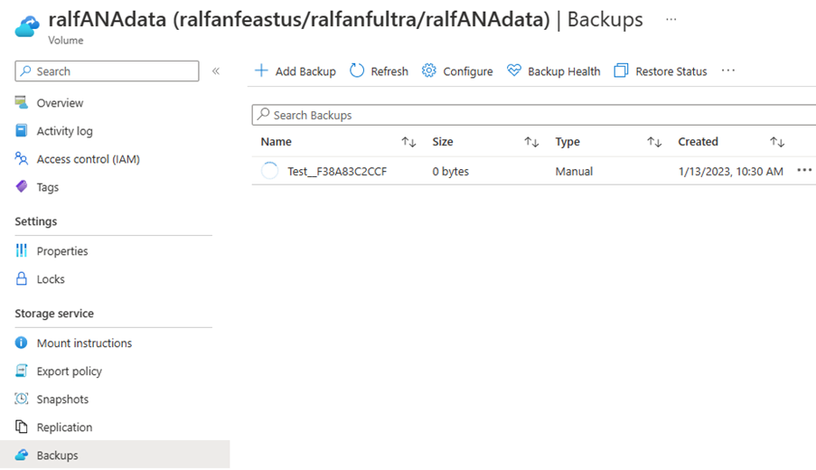The width and height of the screenshot is (816, 470).
Task: Select Restore Status label in toolbar
Action: tap(671, 71)
